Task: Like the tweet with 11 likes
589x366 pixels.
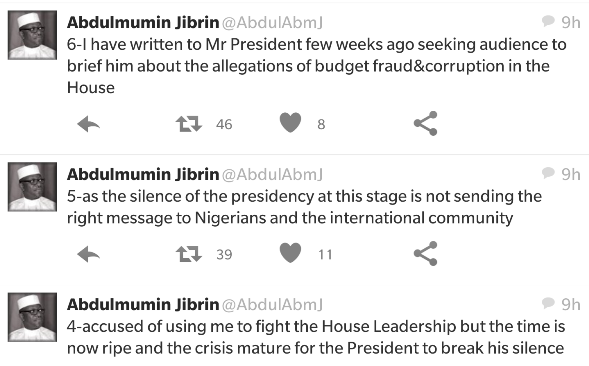Action: [290, 253]
